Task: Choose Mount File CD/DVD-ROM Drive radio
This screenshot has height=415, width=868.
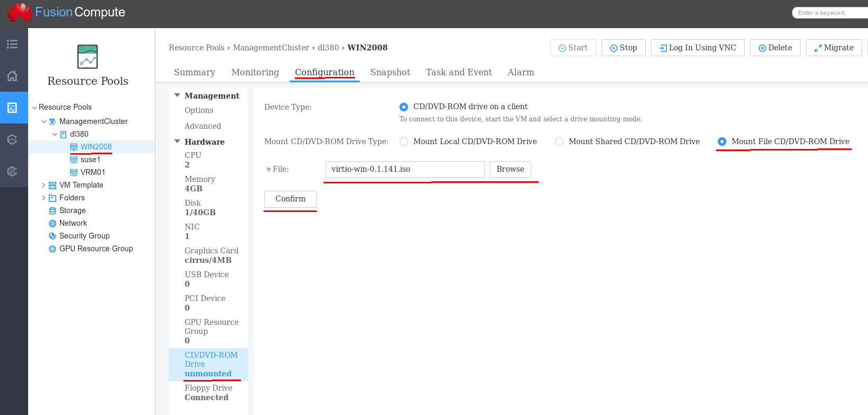Action: [722, 142]
